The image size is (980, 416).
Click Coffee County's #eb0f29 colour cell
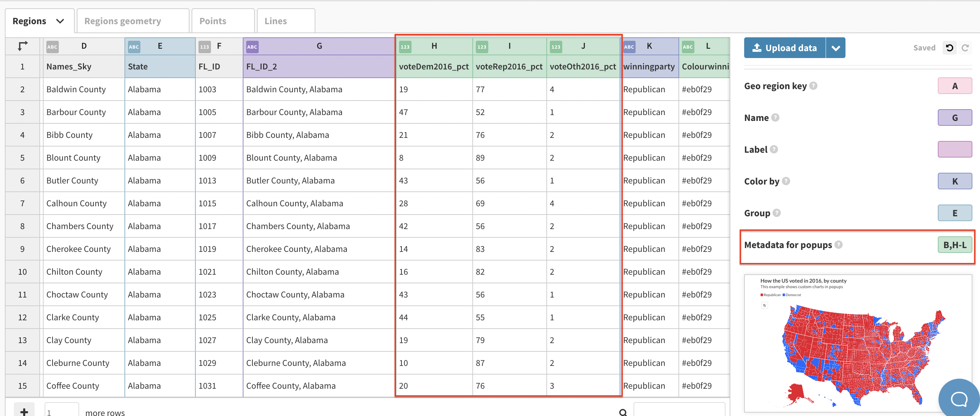(x=704, y=386)
